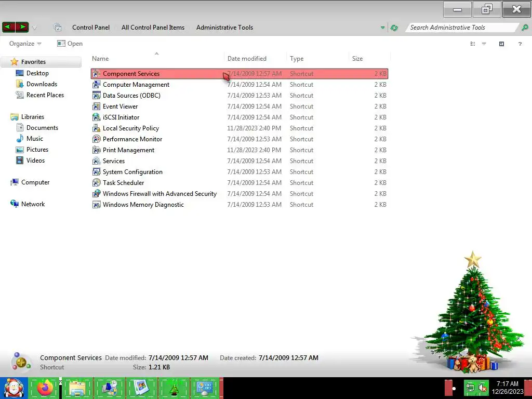The image size is (532, 399).
Task: Open the Pictures library
Action: click(x=37, y=149)
